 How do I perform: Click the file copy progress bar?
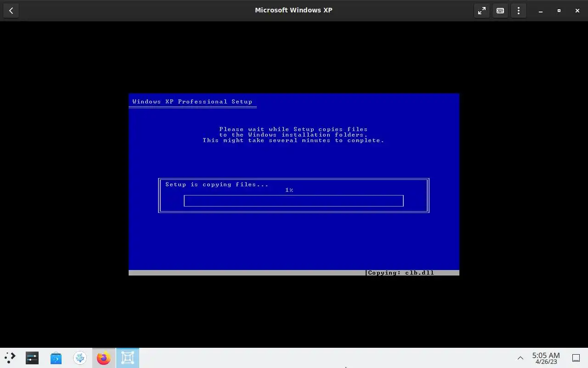pos(294,201)
